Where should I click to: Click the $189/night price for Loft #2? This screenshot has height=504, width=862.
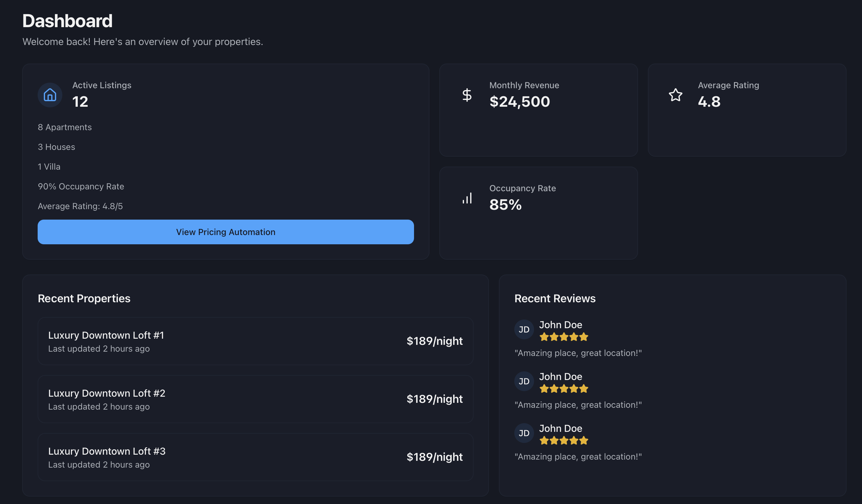click(x=434, y=399)
